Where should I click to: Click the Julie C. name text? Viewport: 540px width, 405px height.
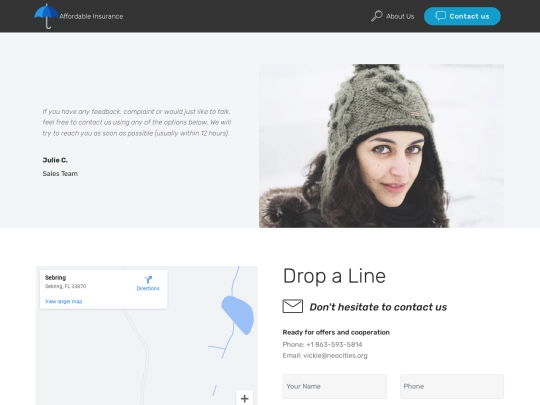(x=55, y=160)
